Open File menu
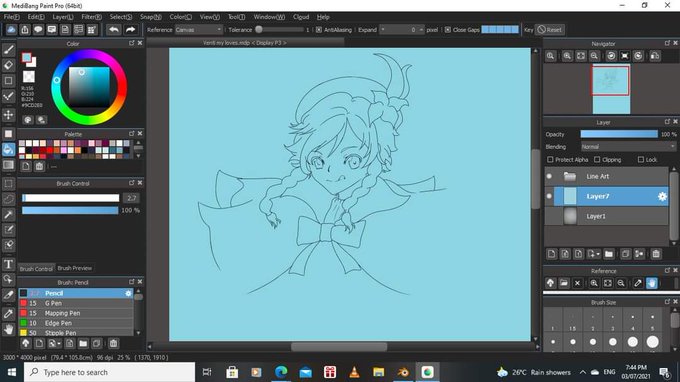Image resolution: width=680 pixels, height=382 pixels. [x=12, y=17]
